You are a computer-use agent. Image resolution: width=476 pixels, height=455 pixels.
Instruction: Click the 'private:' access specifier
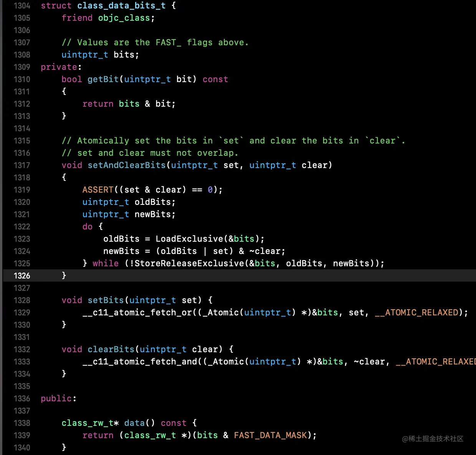click(x=61, y=67)
